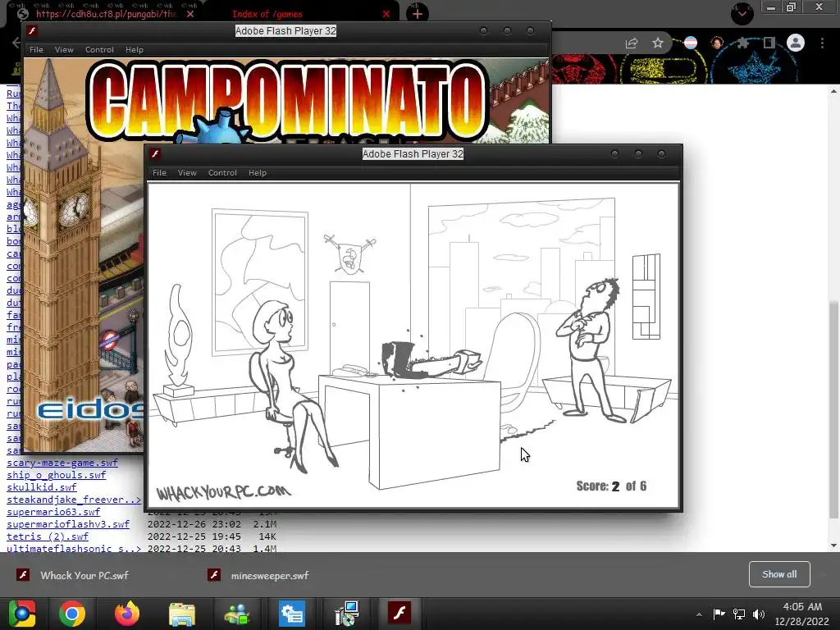Open steakandjake_freever link

[74, 500]
